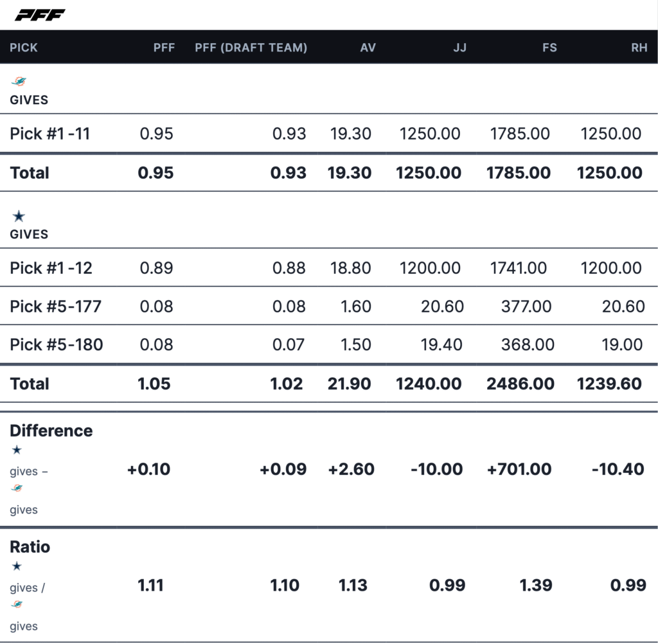This screenshot has width=658, height=644.
Task: Click the Cowboys star in the Ratio row
Action: point(17,566)
